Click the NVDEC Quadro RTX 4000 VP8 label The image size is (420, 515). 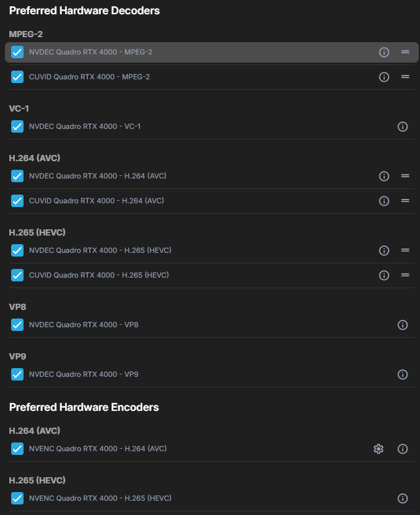84,325
